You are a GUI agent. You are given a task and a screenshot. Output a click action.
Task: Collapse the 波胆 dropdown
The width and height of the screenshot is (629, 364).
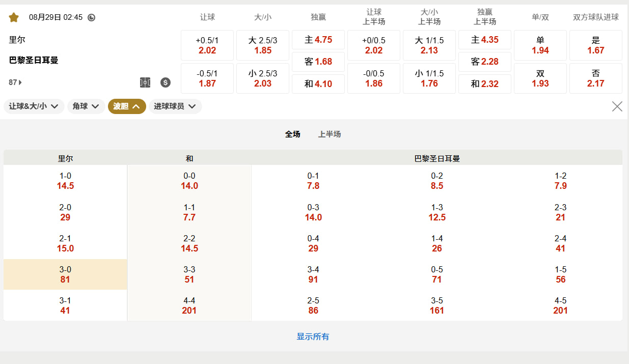[x=127, y=106]
